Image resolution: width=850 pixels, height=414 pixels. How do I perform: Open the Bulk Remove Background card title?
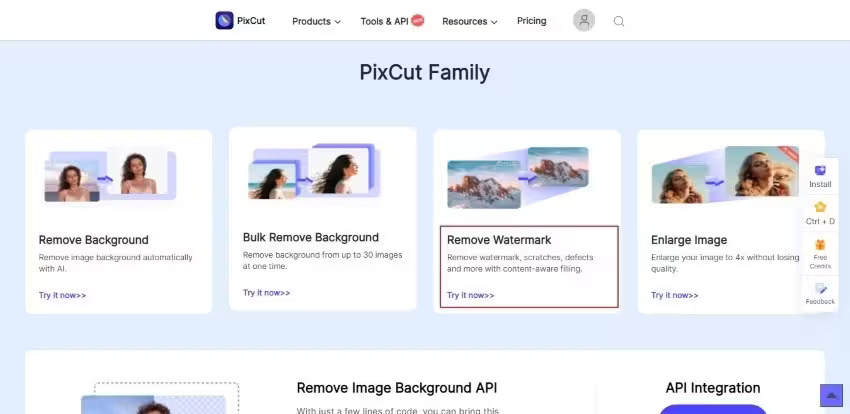coord(311,237)
